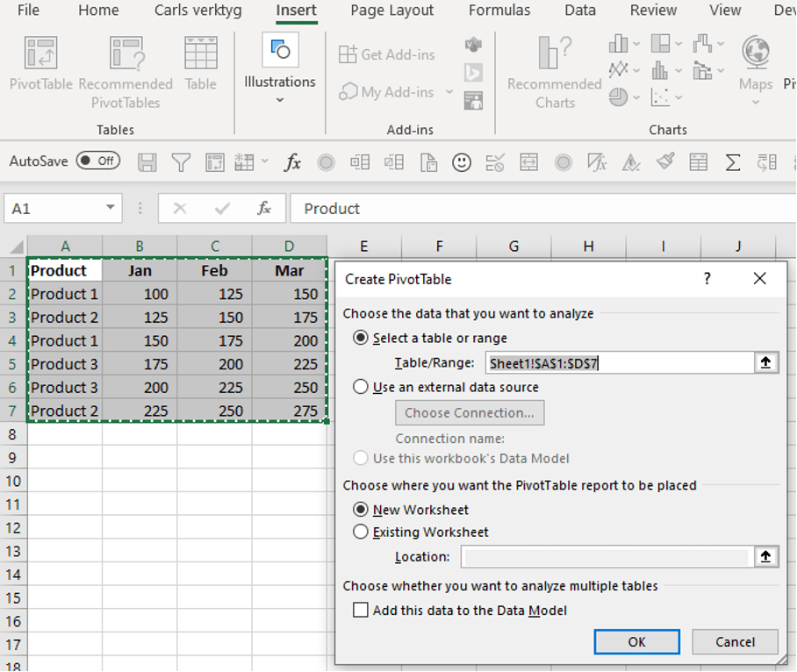Image resolution: width=797 pixels, height=672 pixels.
Task: Open the Carls verktyg tab
Action: [197, 11]
